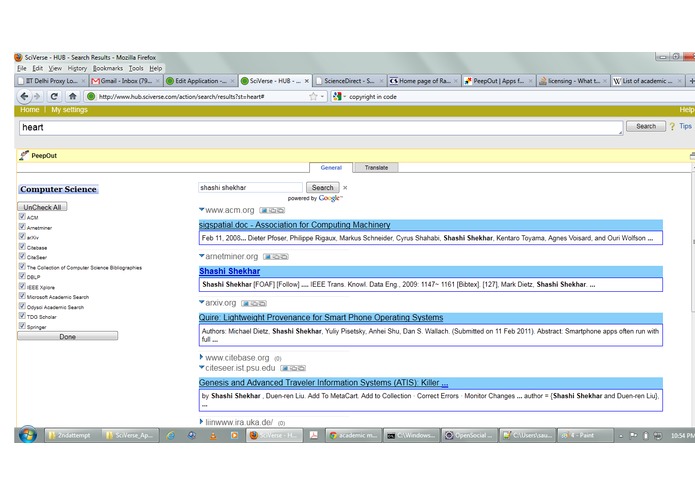Click the green site identity icon in URL bar
This screenshot has height=494, width=695.
(91, 96)
